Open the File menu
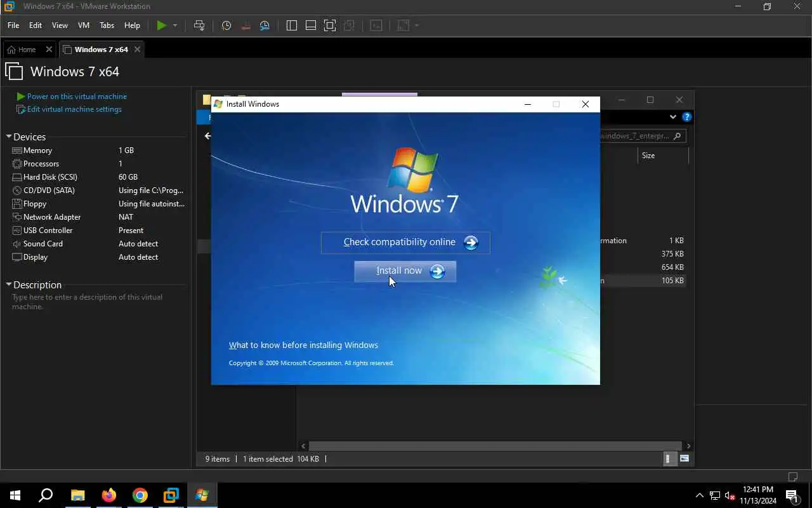Viewport: 812px width, 508px height. click(13, 25)
